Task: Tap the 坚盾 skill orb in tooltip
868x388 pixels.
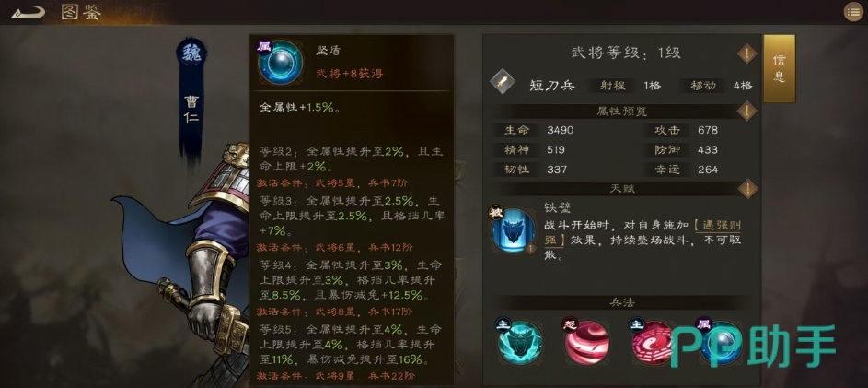Action: 280,62
